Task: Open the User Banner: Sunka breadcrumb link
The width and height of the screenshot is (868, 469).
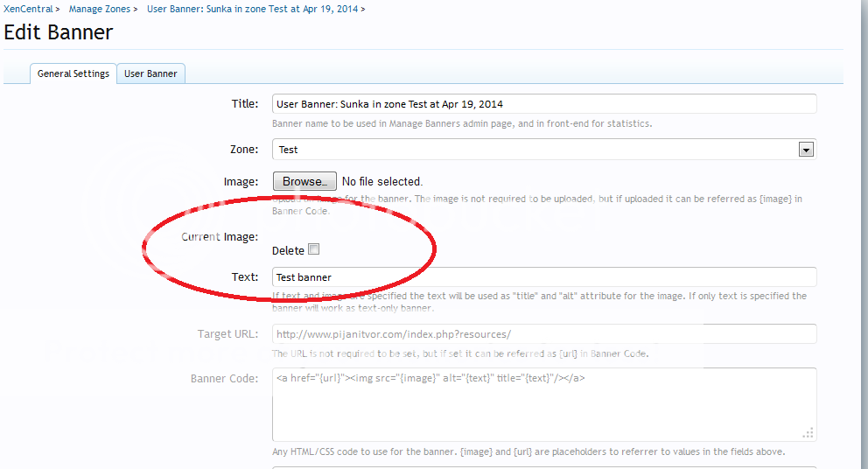Action: (252, 9)
